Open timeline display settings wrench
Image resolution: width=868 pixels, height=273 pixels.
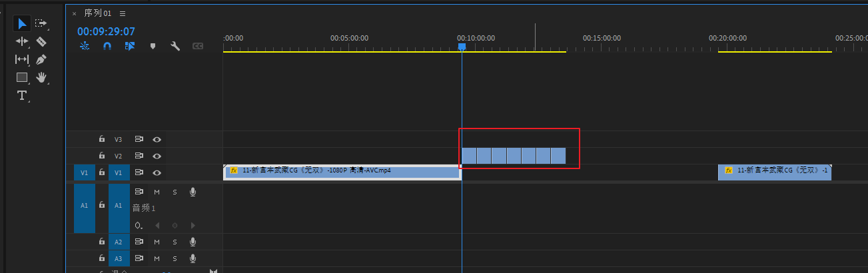click(x=175, y=46)
